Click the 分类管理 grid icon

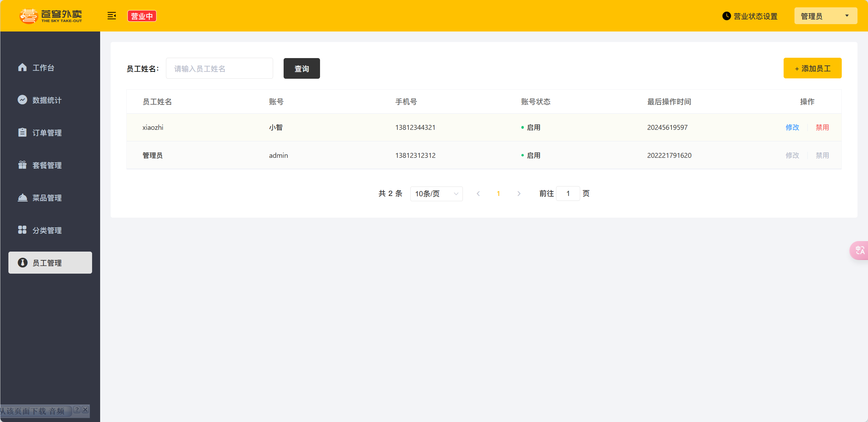(22, 230)
